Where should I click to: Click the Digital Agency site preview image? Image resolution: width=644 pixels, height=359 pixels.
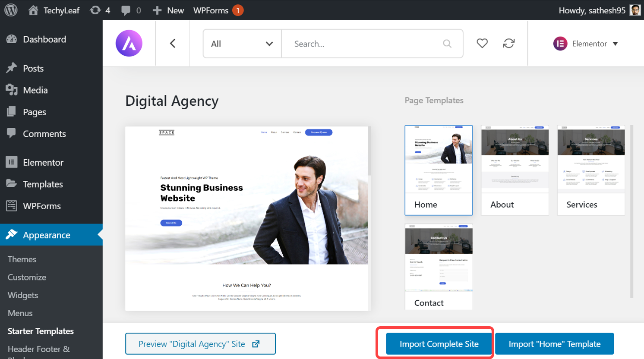tap(248, 218)
